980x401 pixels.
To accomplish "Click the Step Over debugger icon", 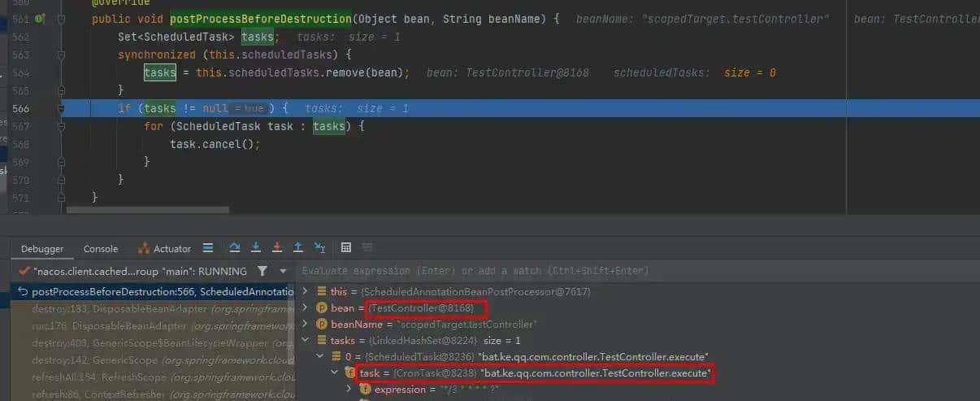I will pos(235,248).
